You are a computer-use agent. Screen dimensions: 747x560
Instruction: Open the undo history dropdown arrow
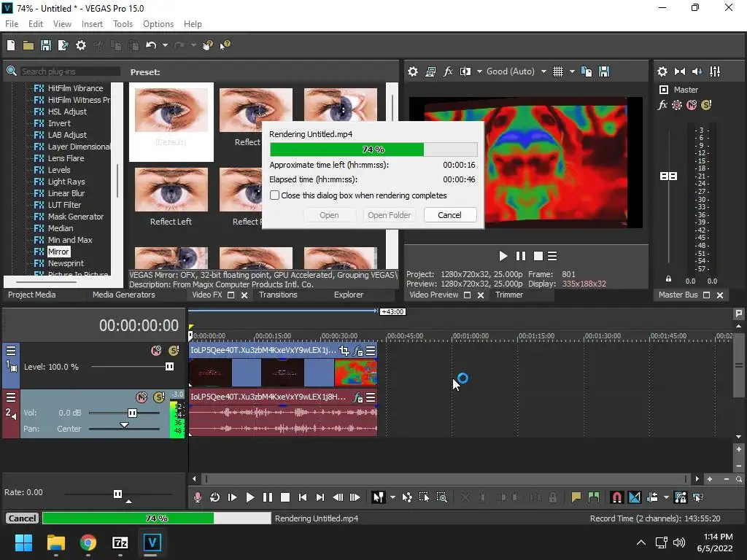pos(165,45)
